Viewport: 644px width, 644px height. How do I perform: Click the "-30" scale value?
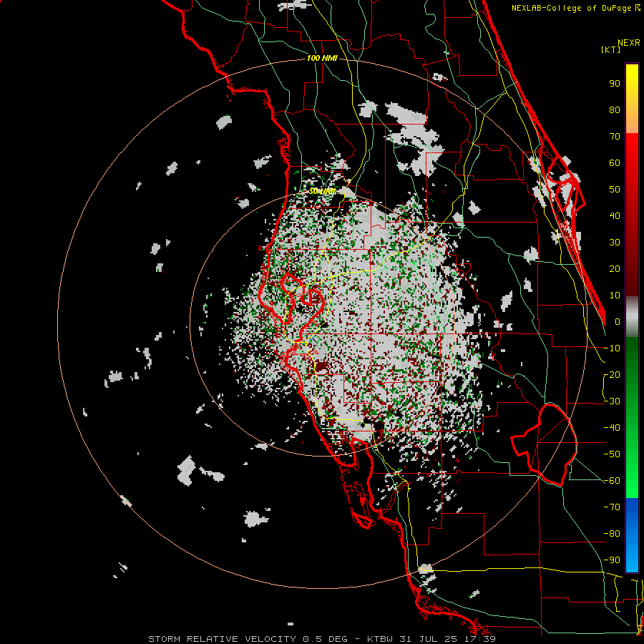(x=612, y=401)
